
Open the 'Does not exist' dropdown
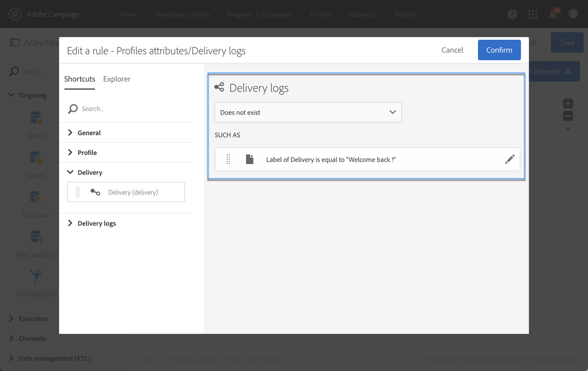[x=308, y=112]
